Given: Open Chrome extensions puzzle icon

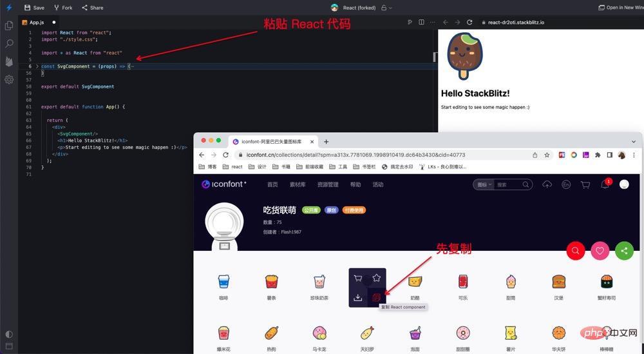Looking at the screenshot, I should pos(598,155).
